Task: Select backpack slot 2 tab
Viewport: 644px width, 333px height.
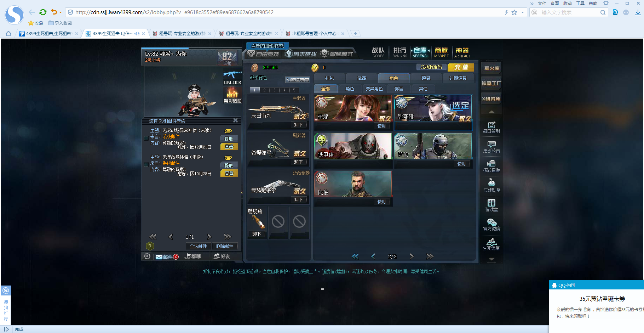Action: tap(264, 90)
